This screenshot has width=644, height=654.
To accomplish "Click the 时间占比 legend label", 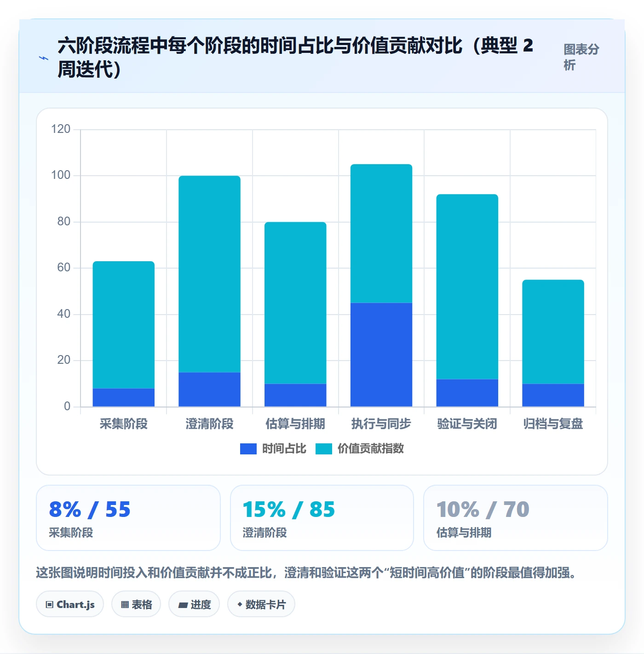I will point(284,449).
